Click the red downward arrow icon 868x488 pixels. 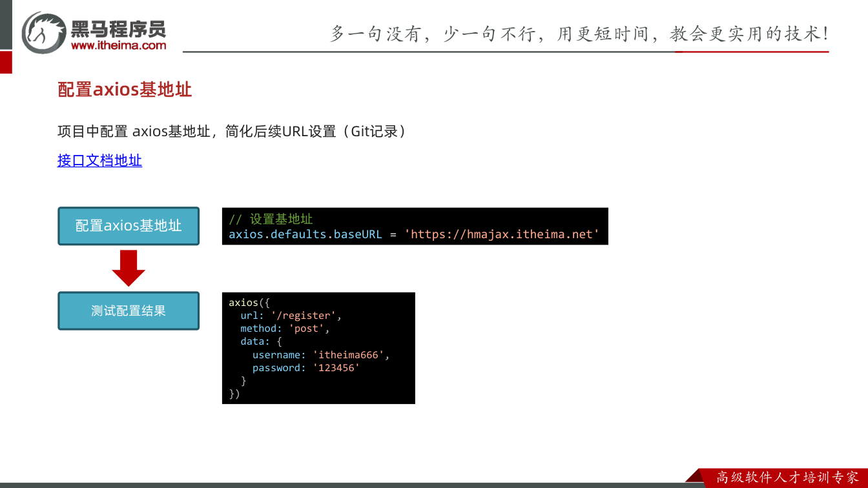[129, 268]
